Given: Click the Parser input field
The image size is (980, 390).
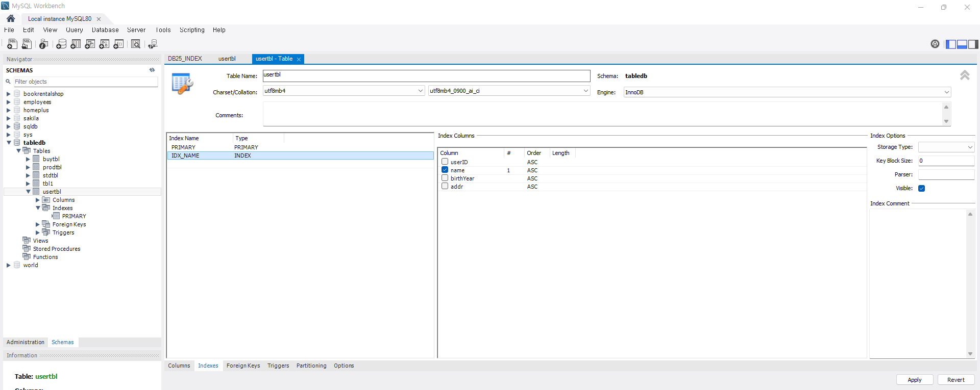Looking at the screenshot, I should (x=946, y=174).
